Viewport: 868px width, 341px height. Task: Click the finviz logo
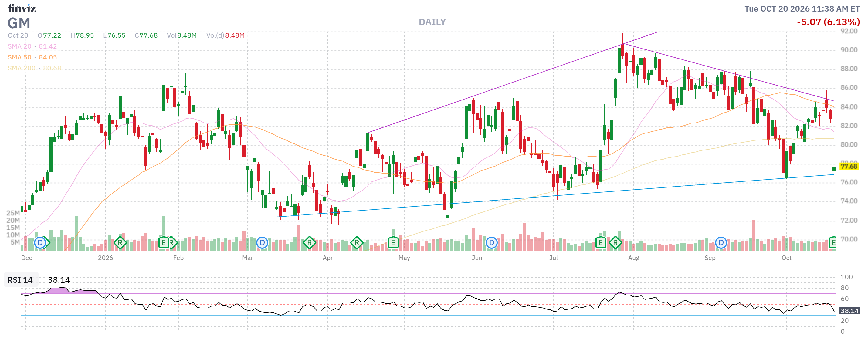click(22, 8)
